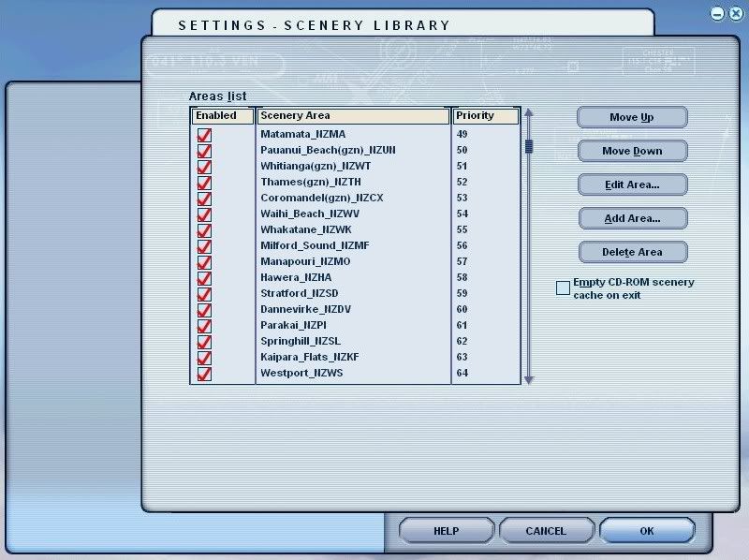This screenshot has width=749, height=560.
Task: Click the Move Down button
Action: pos(632,151)
